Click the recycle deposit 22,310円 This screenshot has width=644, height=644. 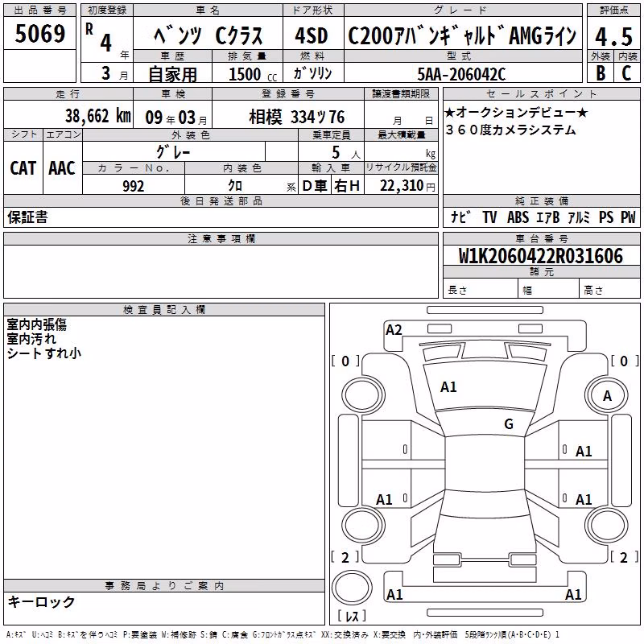(x=407, y=186)
